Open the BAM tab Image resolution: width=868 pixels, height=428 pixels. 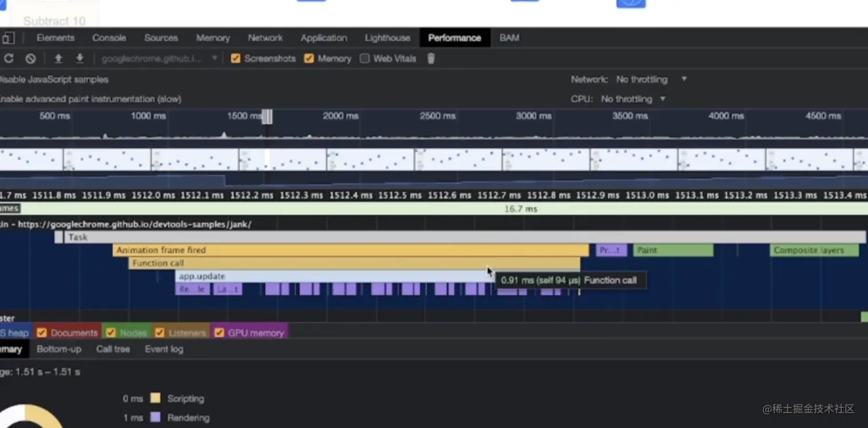click(509, 38)
